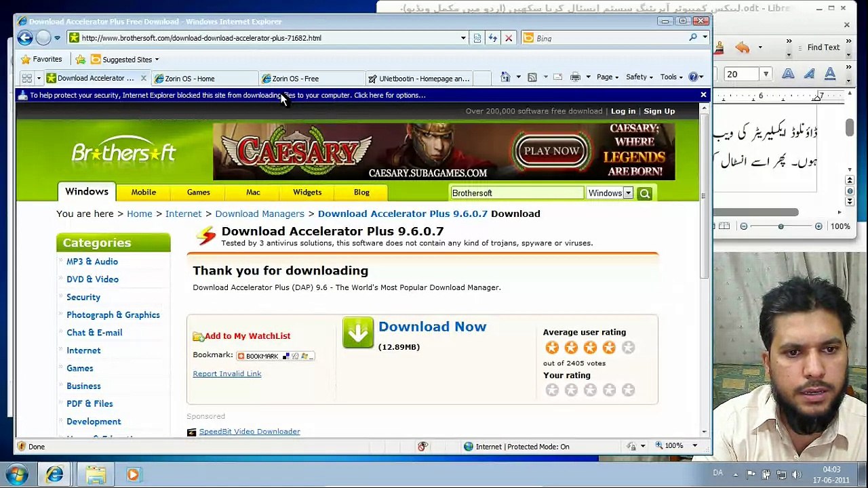Rate five stars in Your rating
Image resolution: width=868 pixels, height=488 pixels.
628,390
